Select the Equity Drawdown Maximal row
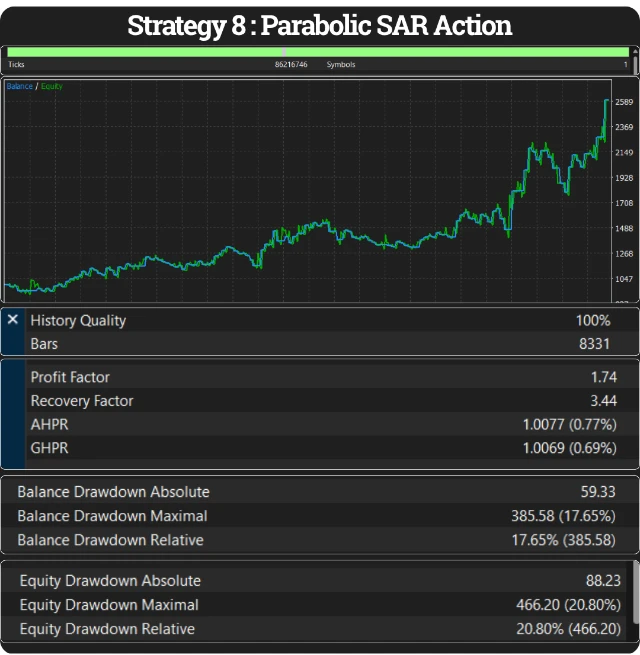The height and width of the screenshot is (655, 640). coord(320,605)
